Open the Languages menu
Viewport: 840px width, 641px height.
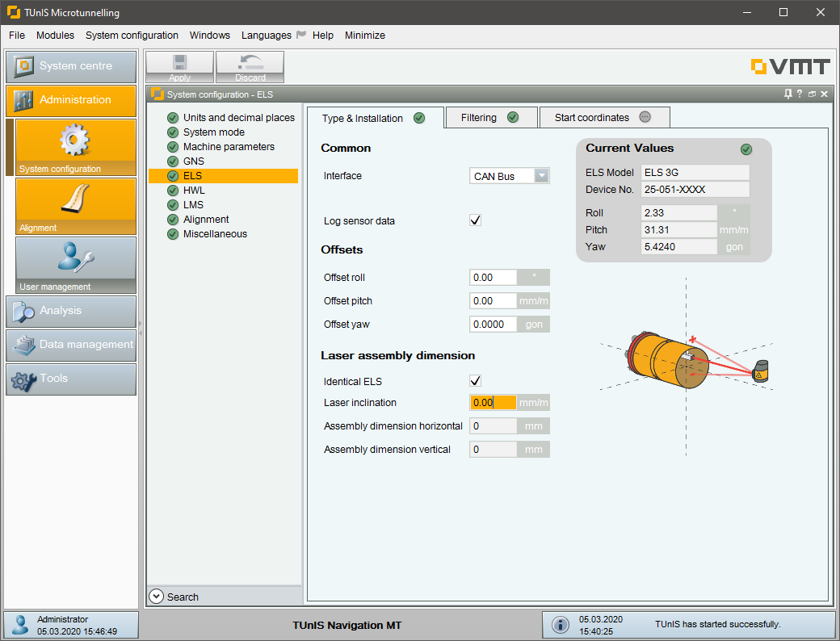tap(267, 36)
